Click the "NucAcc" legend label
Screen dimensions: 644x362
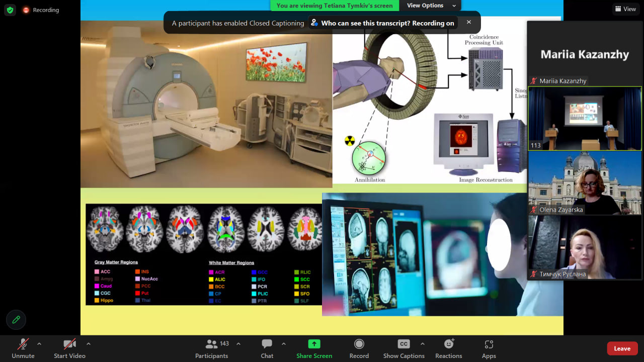click(149, 279)
